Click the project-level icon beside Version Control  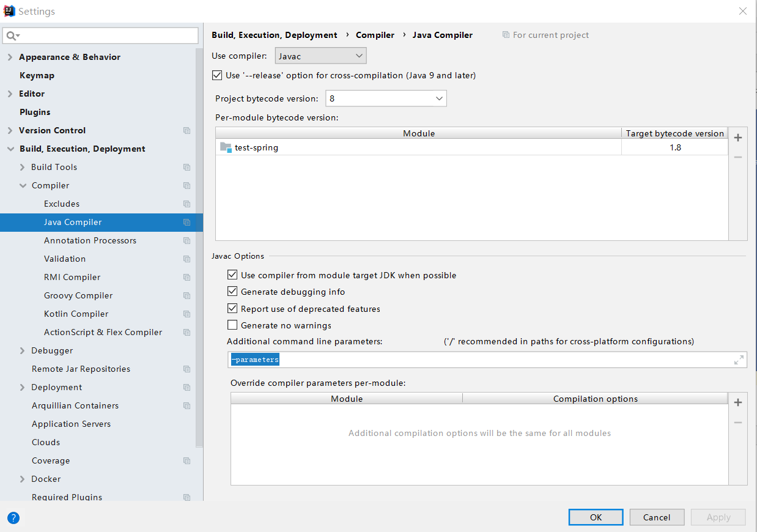[x=187, y=130]
